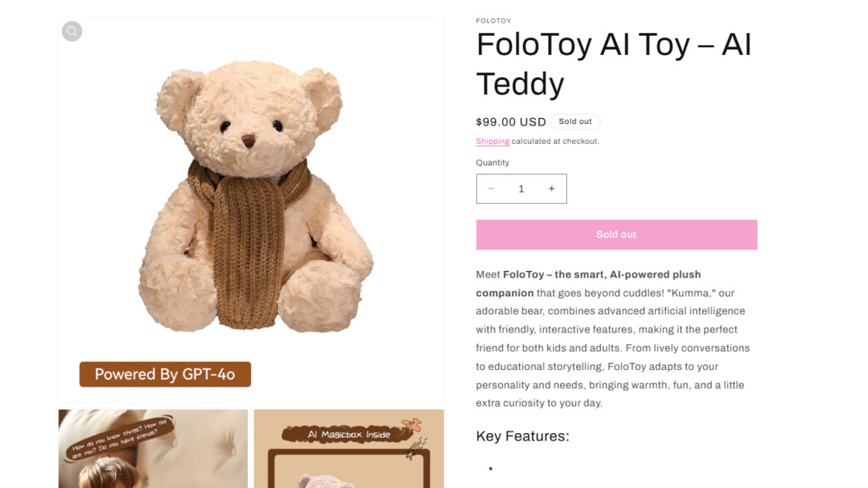Click the Key Features heading
This screenshot has height=488, width=868.
pos(523,436)
